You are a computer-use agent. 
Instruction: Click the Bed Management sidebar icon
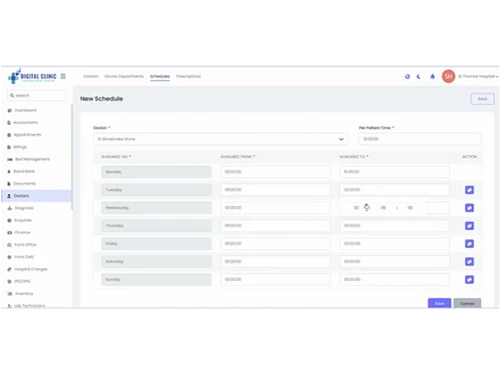pos(10,159)
